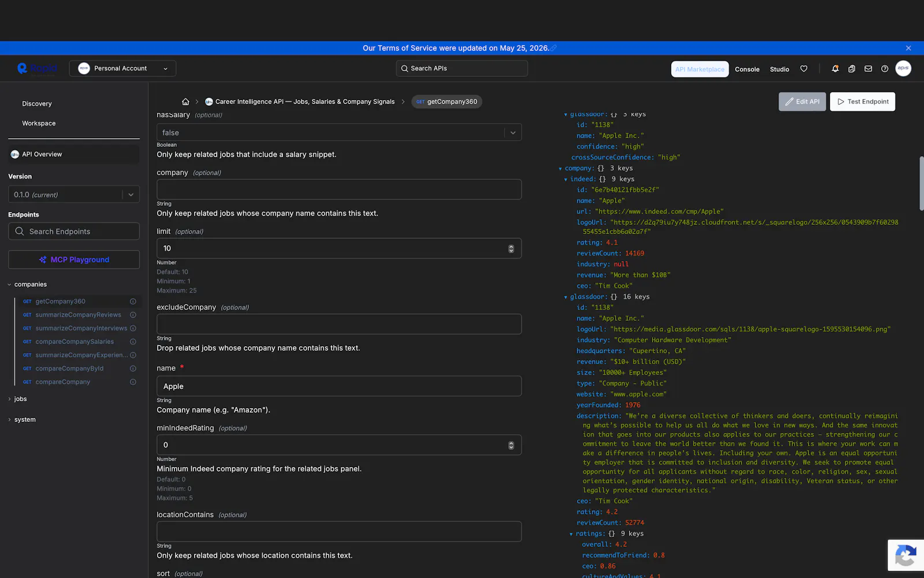Click the yearFounded 1976 value

[632, 406]
